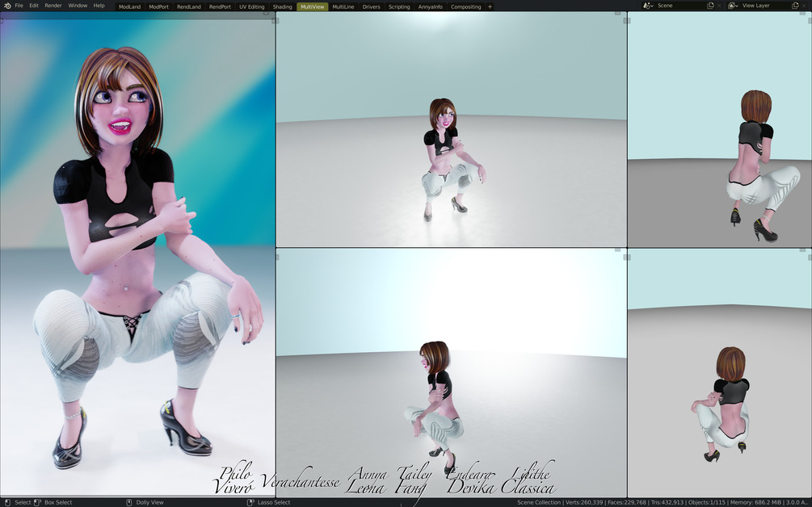Click the top-right back-view character viewport
This screenshot has width=812, height=507.
(x=720, y=129)
